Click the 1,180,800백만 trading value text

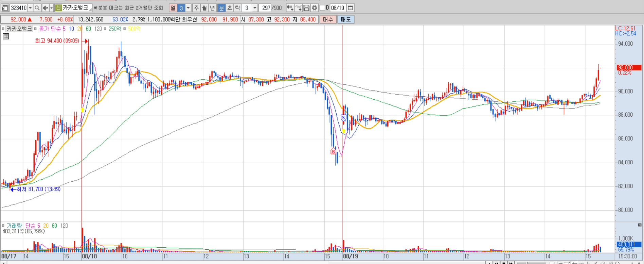[x=164, y=19]
